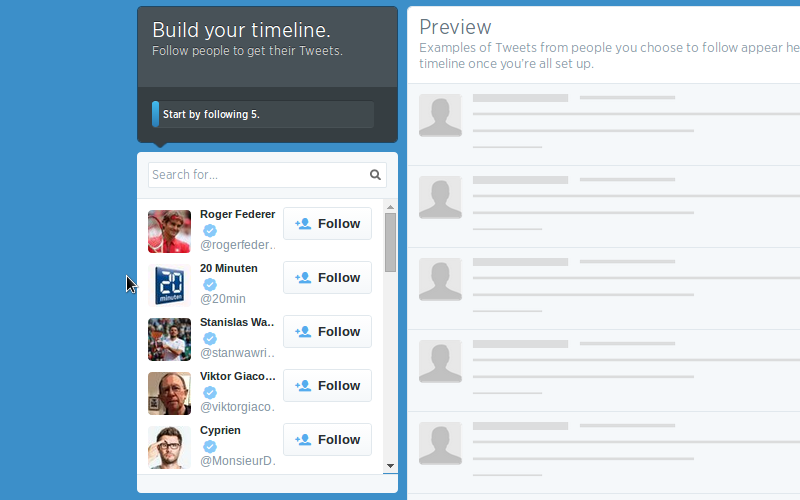
Task: Click Cyprien's verified badge
Action: [210, 447]
